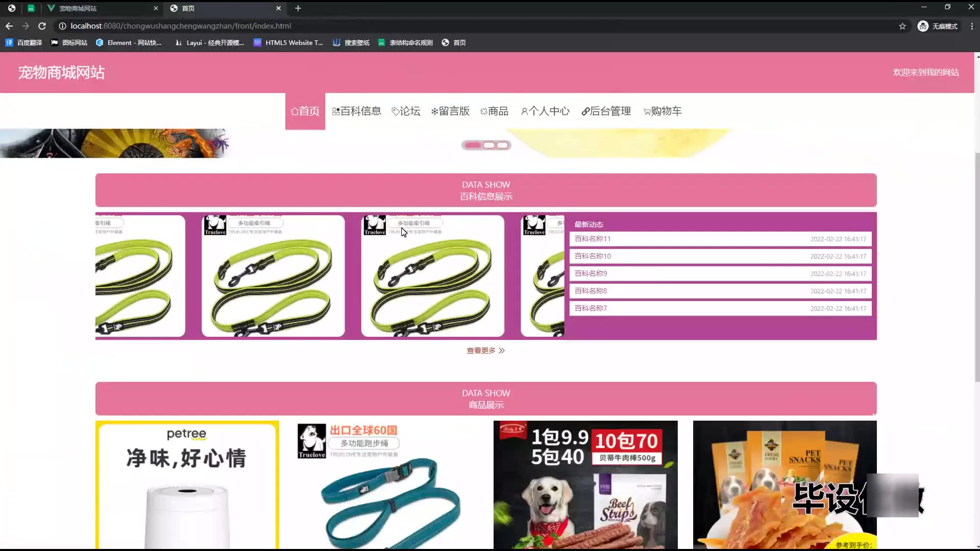
Task: Select the second carousel indicator dot
Action: (x=489, y=145)
